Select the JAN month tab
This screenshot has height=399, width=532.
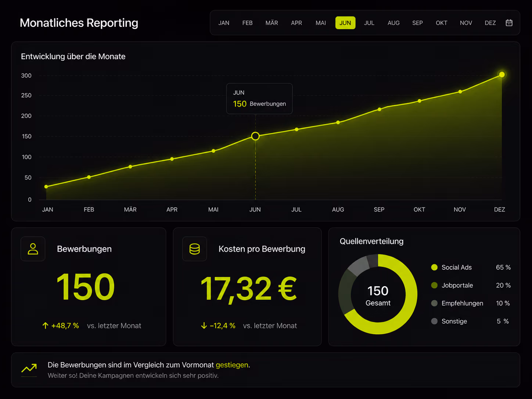pos(224,23)
